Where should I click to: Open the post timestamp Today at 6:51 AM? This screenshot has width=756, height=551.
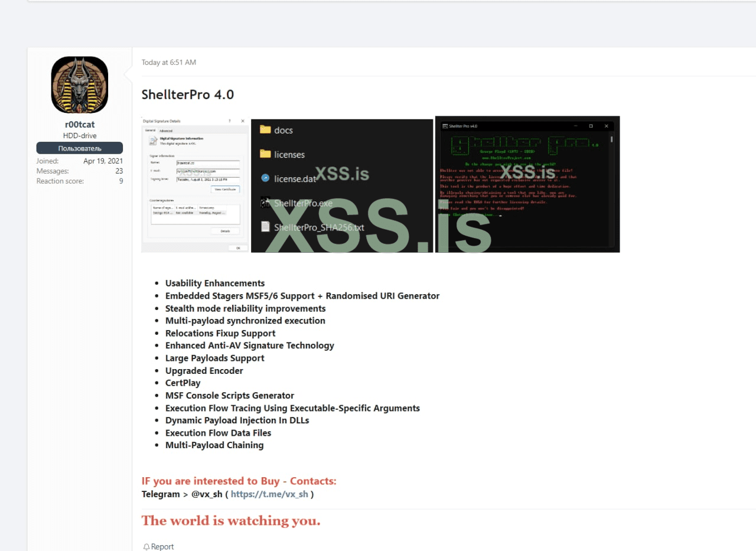click(x=169, y=62)
